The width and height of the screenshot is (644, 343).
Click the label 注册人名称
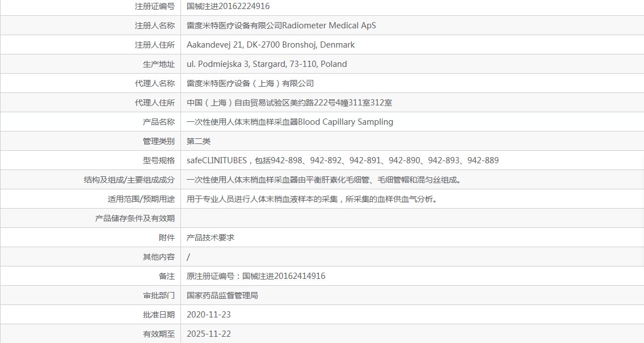pyautogui.click(x=155, y=26)
